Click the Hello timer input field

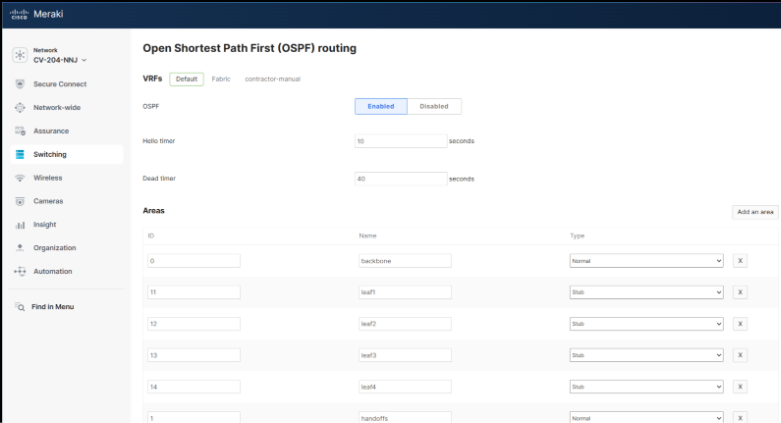pos(401,141)
